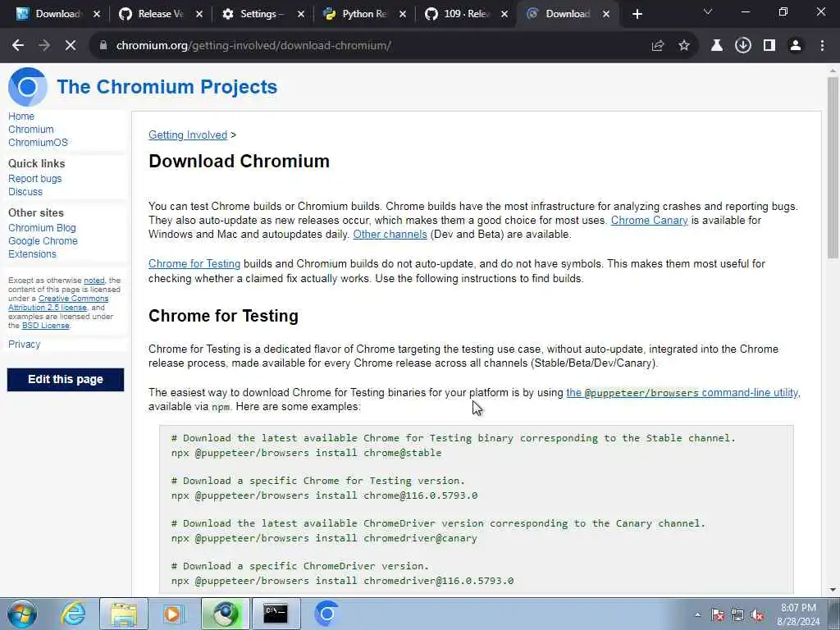The height and width of the screenshot is (630, 840).
Task: Close the Settings tab
Action: 300,15
